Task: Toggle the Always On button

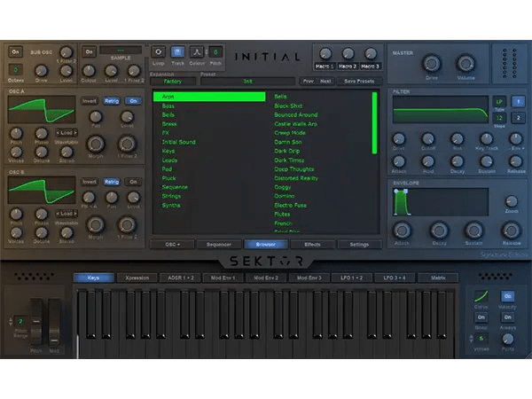Action: [507, 317]
